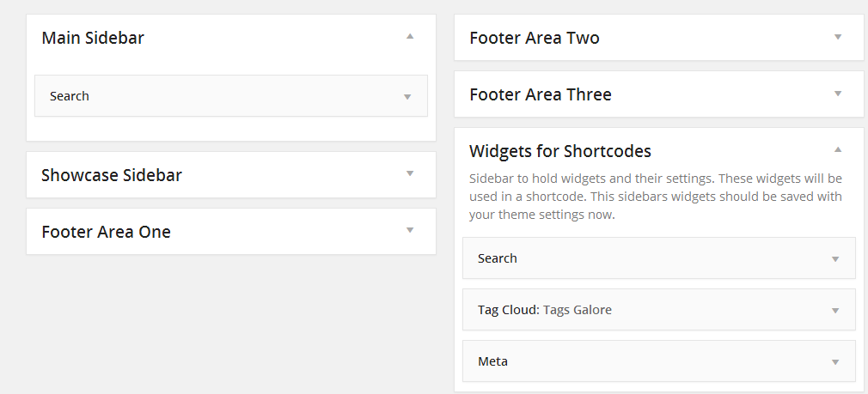The height and width of the screenshot is (394, 868).
Task: Collapse the Main Sidebar using its arrow
Action: (410, 36)
